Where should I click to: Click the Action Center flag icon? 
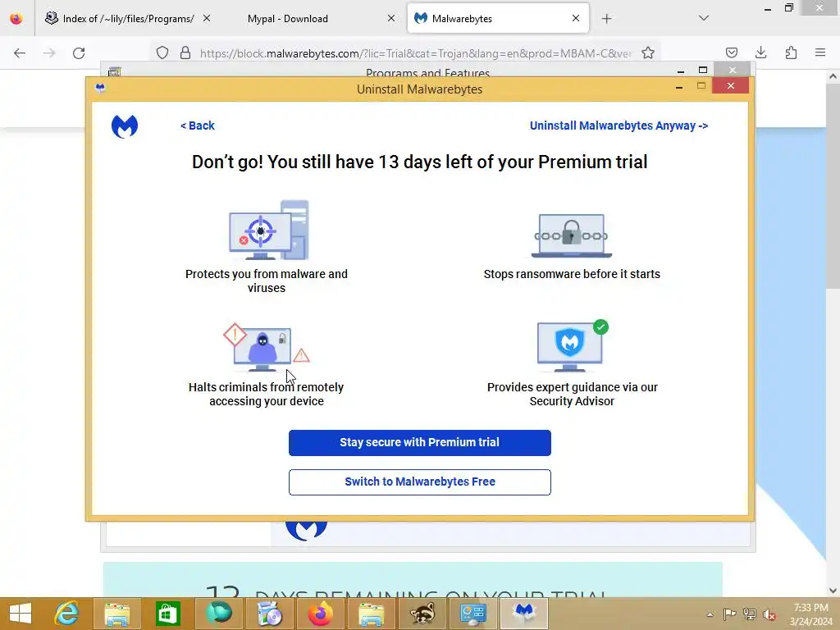point(729,614)
